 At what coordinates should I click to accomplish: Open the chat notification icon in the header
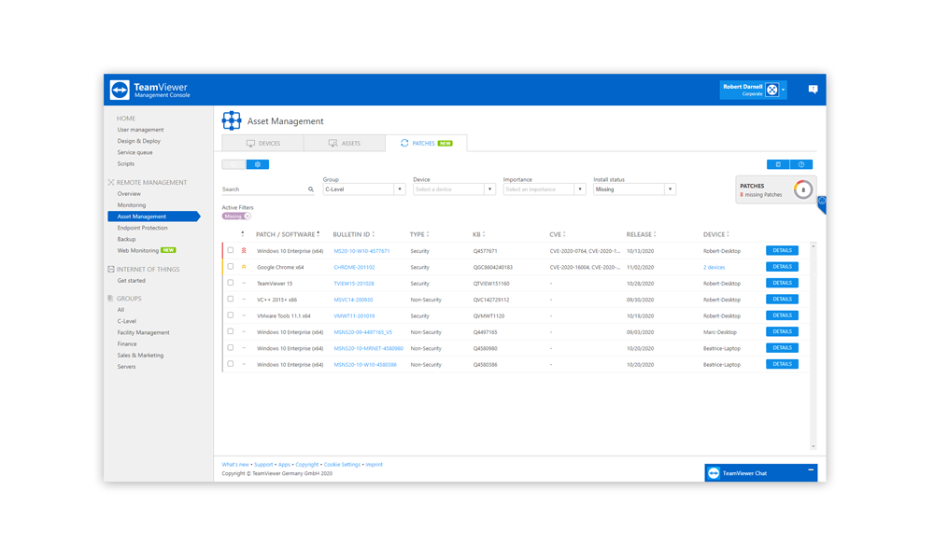(813, 90)
